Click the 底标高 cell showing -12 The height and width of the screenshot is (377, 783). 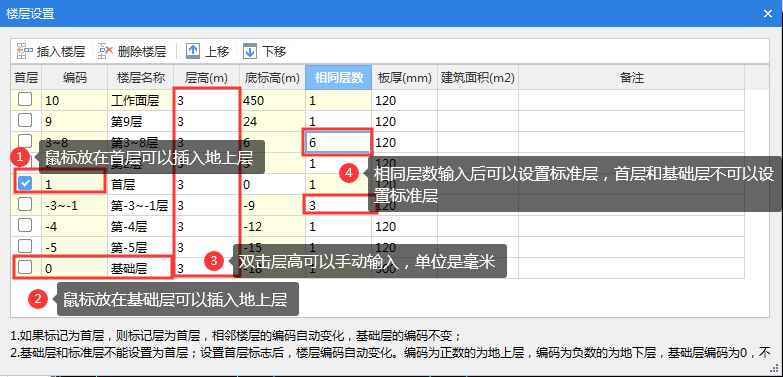272,226
